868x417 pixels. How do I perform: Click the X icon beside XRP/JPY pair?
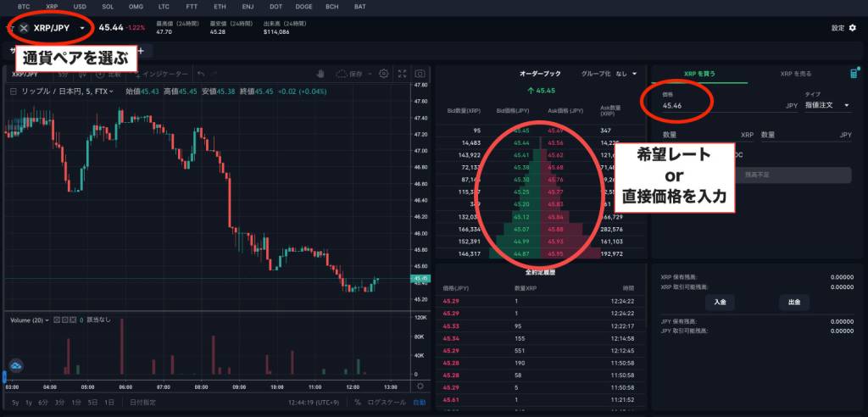tap(24, 28)
